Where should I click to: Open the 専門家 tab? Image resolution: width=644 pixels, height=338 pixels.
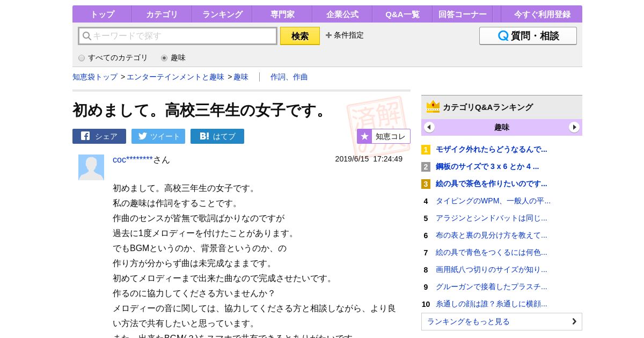[282, 14]
